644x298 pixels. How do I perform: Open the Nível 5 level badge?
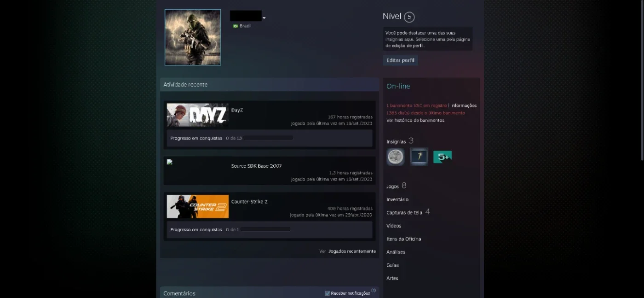click(x=409, y=18)
